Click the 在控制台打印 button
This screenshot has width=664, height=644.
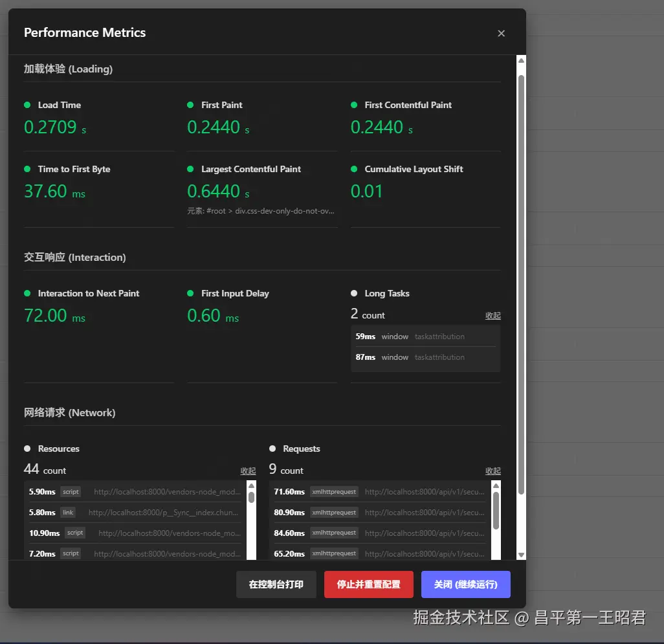276,584
